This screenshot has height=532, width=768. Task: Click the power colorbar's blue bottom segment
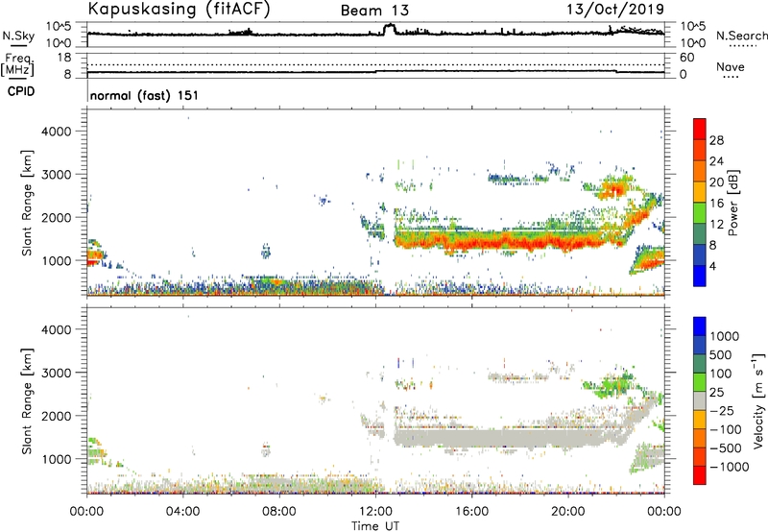coord(700,276)
